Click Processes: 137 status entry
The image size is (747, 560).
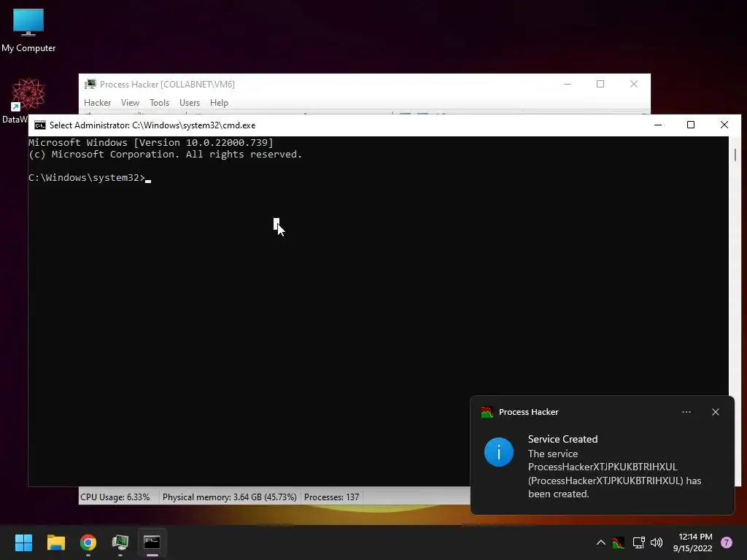[332, 497]
